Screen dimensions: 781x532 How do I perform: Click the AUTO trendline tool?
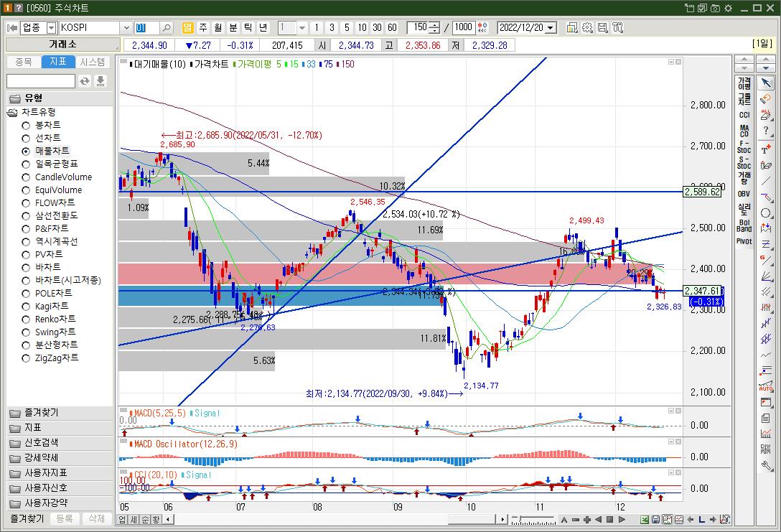(766, 386)
